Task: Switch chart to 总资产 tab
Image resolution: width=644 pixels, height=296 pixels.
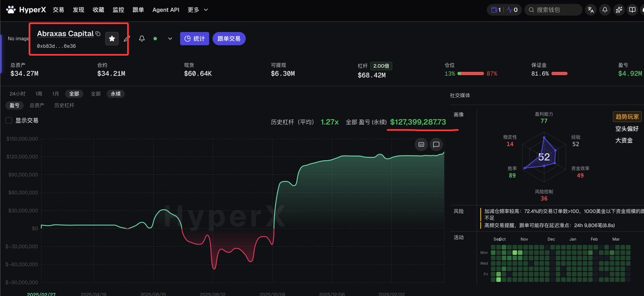Action: click(37, 106)
